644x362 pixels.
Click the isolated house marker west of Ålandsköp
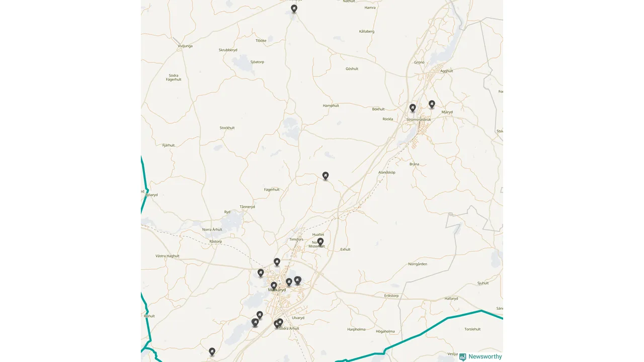coord(326,176)
